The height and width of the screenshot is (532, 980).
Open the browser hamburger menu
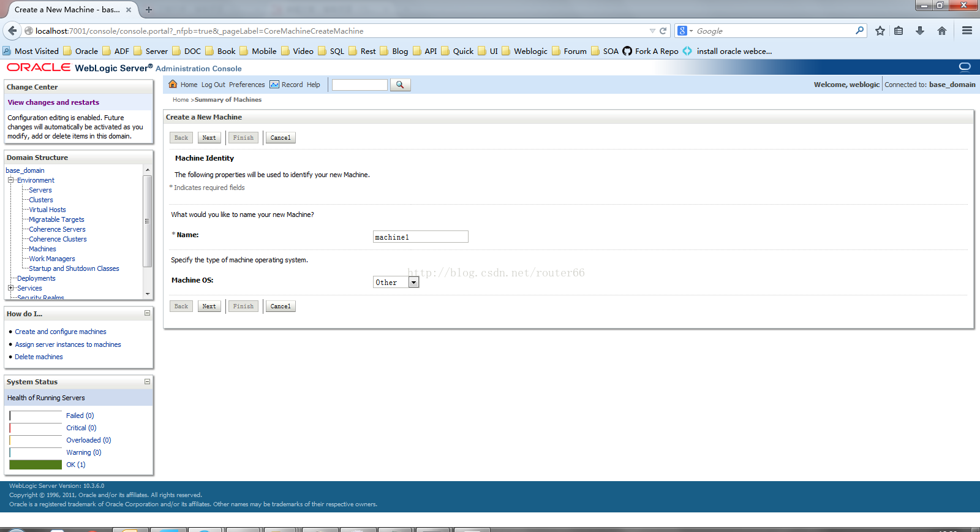967,31
